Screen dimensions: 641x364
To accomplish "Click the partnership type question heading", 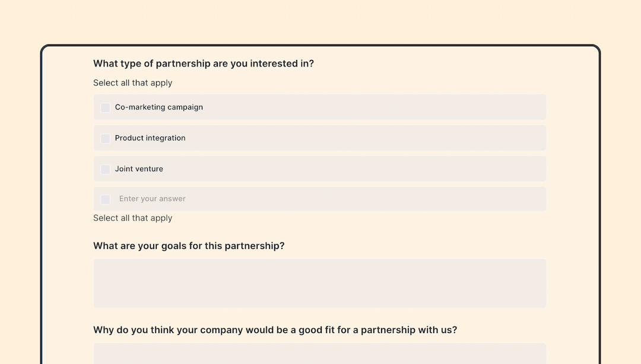I will pos(204,63).
